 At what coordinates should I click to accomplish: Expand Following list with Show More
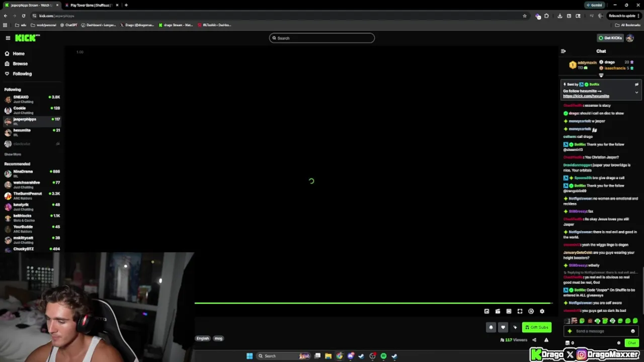pos(13,154)
